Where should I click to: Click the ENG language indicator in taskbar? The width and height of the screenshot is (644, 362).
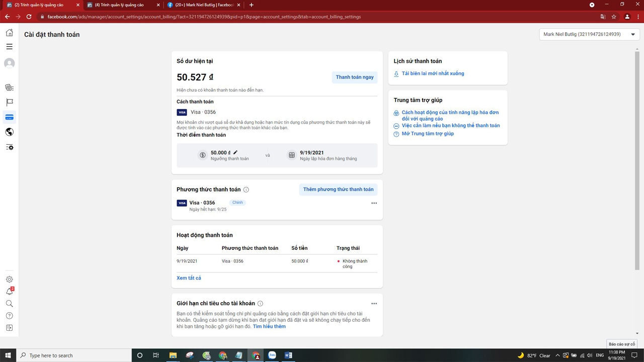pos(600,355)
